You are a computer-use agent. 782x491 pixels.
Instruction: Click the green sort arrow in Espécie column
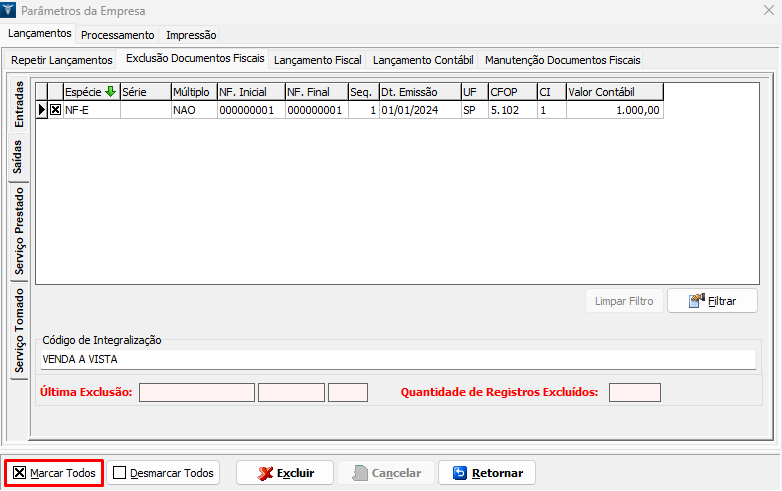tap(110, 91)
